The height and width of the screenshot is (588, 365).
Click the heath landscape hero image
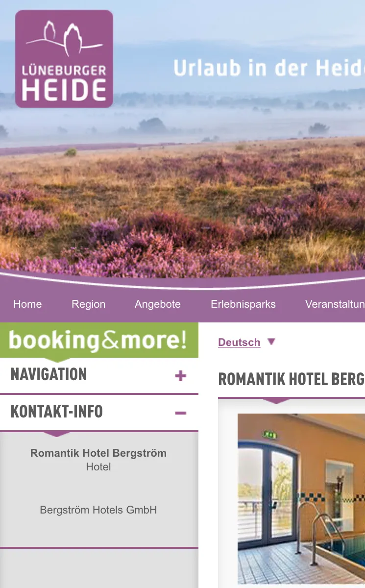(182, 196)
